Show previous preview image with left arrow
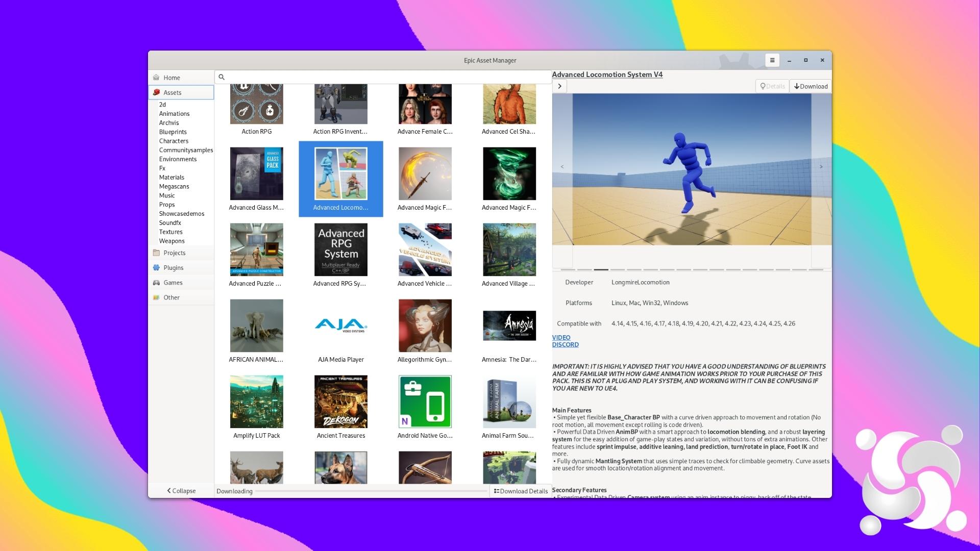 tap(562, 167)
